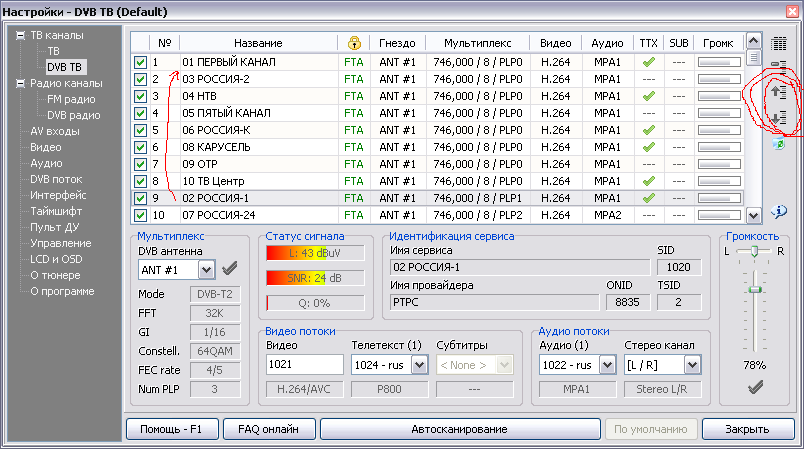The height and width of the screenshot is (449, 804).
Task: Uncheck channel 01 ПЕРВЫЙ КАНАЛ checkbox
Action: click(x=141, y=63)
